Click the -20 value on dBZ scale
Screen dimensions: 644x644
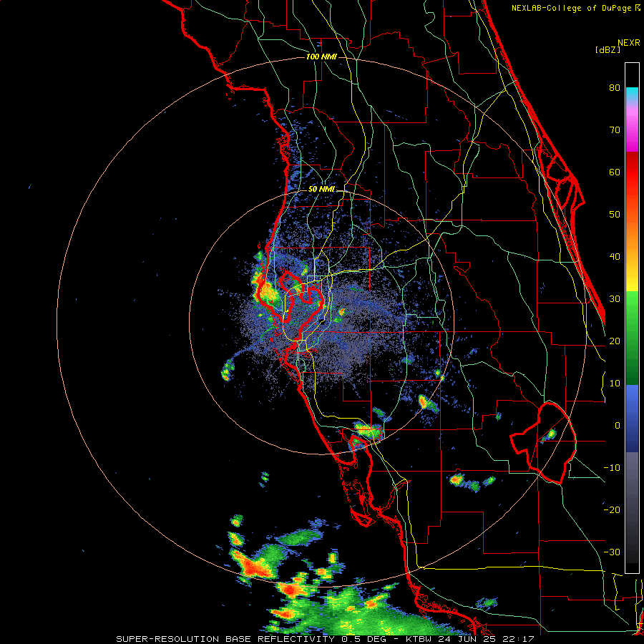[612, 510]
